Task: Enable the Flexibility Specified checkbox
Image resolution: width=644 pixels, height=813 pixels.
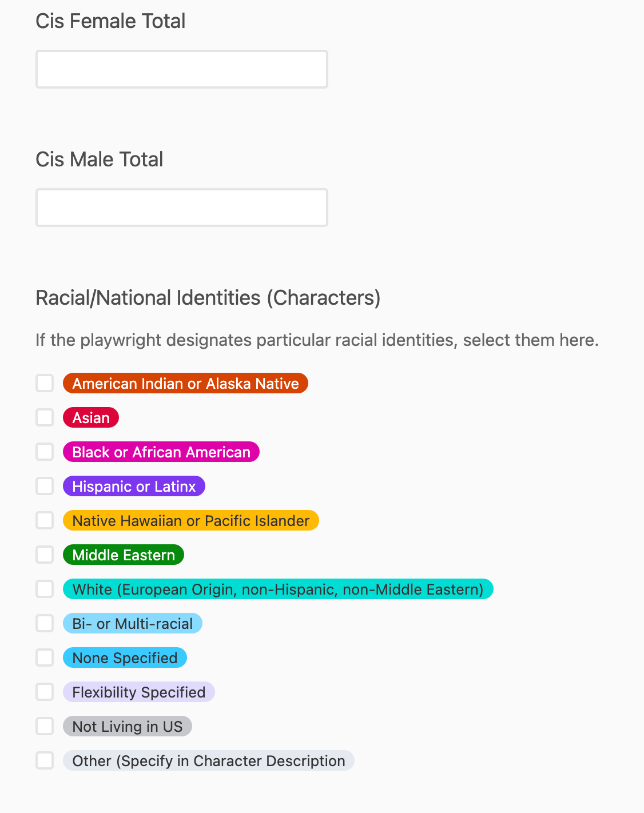Action: coord(45,692)
